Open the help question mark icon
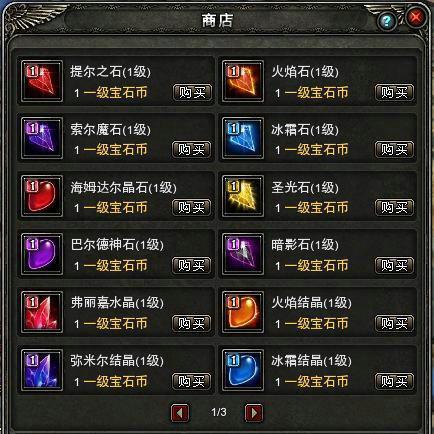434x434 pixels. 387,21
